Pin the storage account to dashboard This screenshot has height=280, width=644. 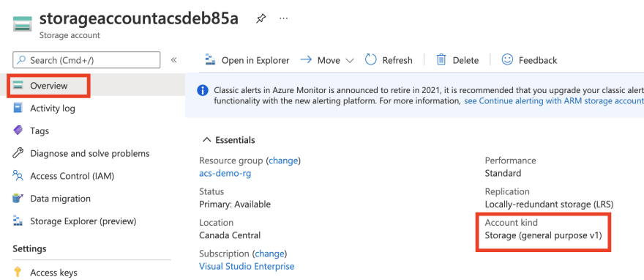(261, 18)
